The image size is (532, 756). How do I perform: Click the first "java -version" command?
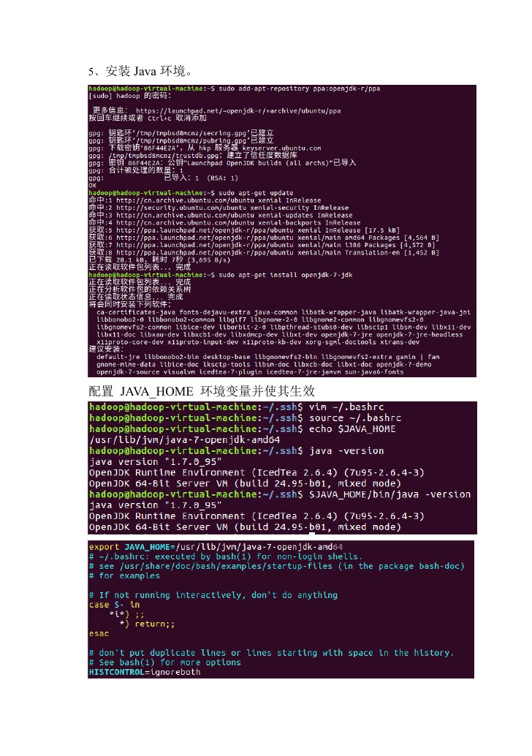coord(346,451)
